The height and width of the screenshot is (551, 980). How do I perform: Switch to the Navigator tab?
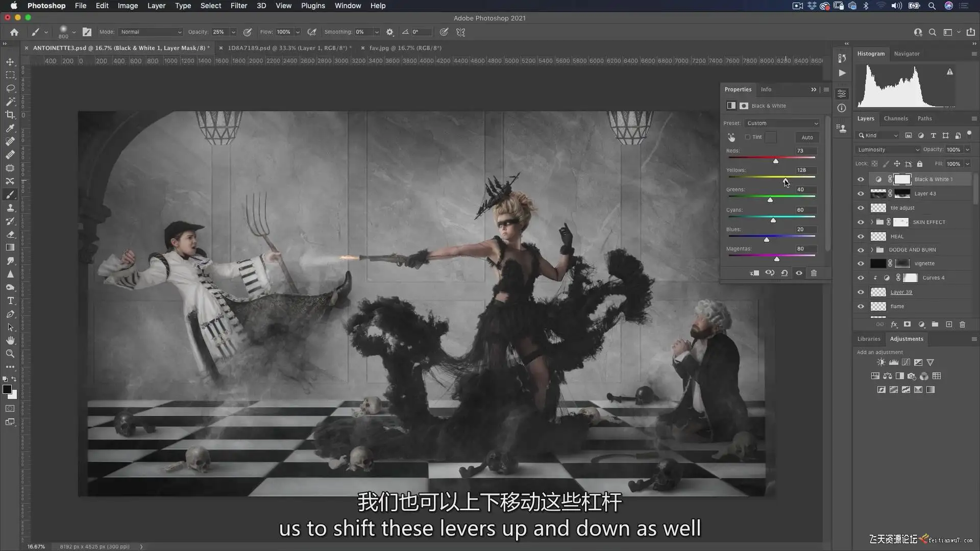click(906, 54)
